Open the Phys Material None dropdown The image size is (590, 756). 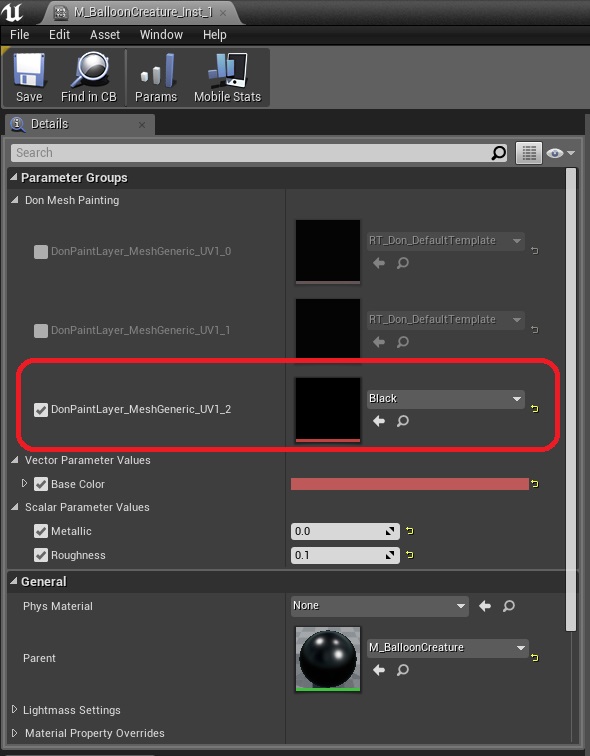click(x=379, y=606)
